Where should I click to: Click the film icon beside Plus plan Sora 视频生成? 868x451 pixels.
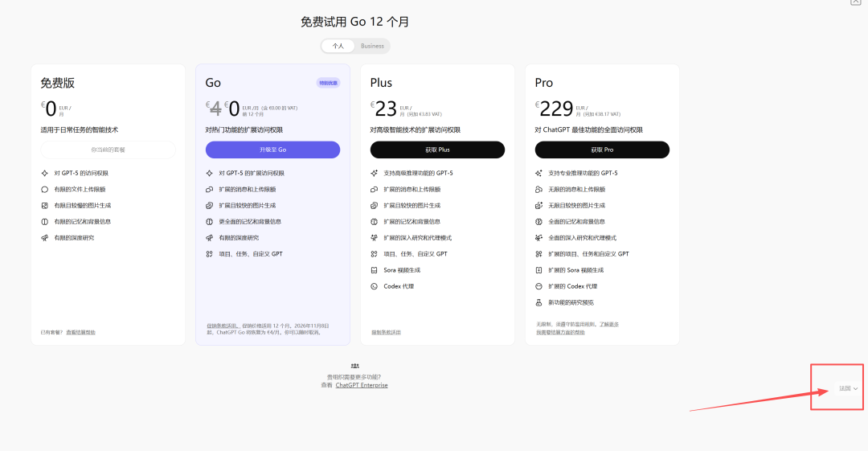(x=375, y=270)
